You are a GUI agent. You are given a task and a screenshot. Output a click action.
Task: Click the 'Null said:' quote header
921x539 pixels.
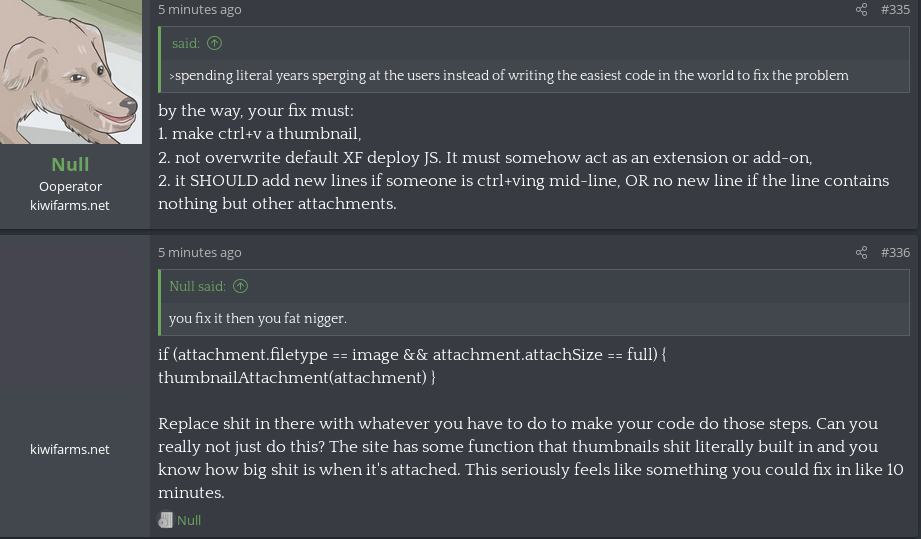pyautogui.click(x=197, y=286)
